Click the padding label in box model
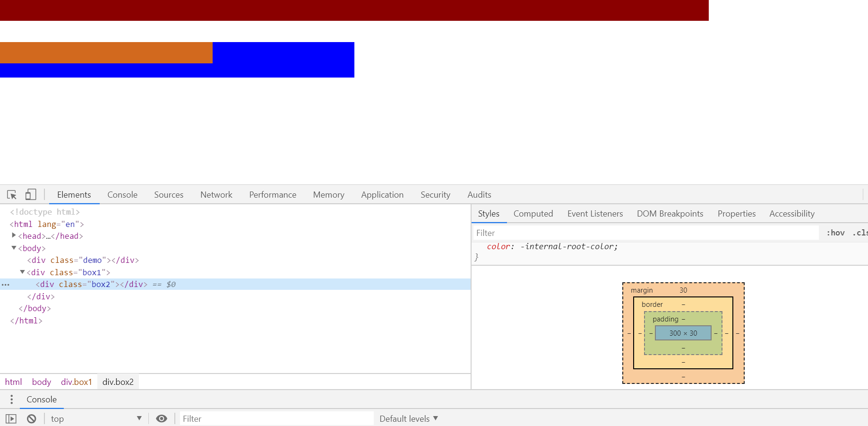868x426 pixels. pos(665,319)
